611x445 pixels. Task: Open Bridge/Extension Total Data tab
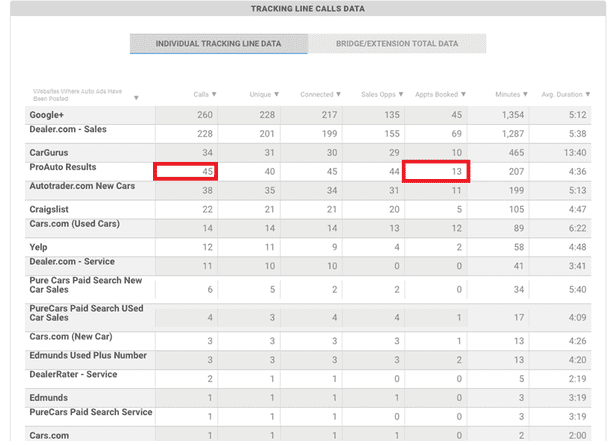coord(397,44)
